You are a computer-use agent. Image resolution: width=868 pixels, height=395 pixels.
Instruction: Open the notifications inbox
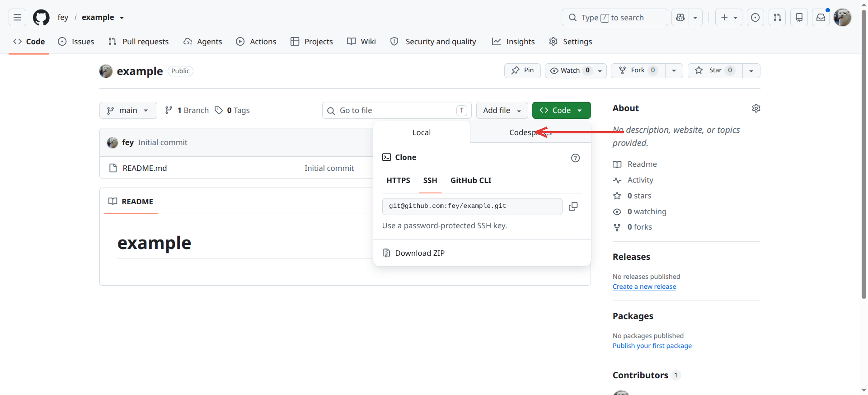(821, 18)
